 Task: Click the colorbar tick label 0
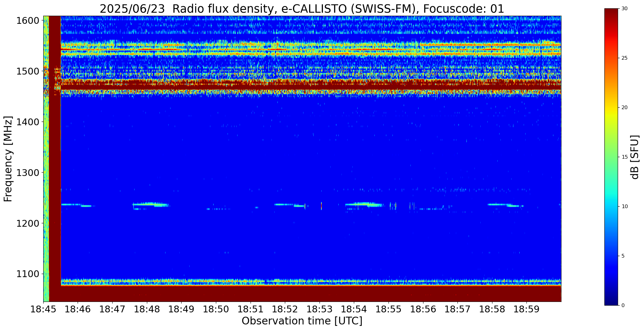[623, 305]
